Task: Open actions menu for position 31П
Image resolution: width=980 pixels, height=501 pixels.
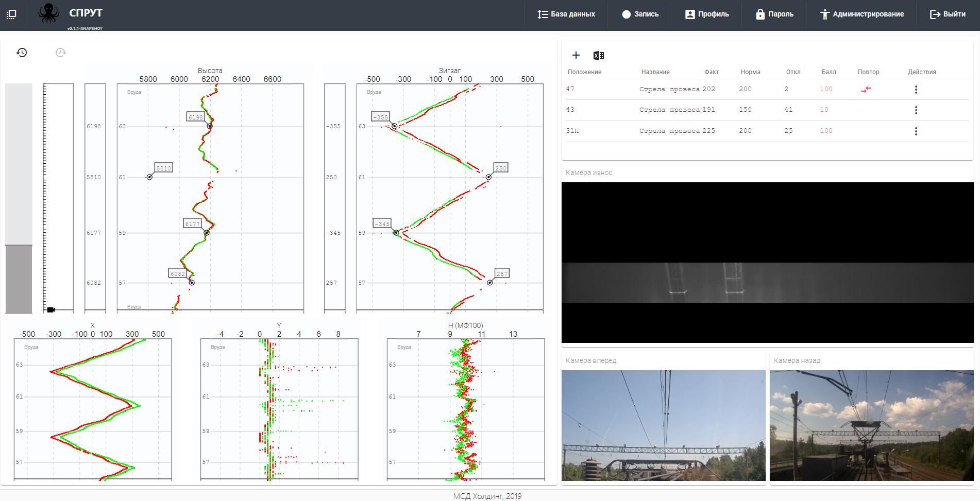Action: coord(916,131)
